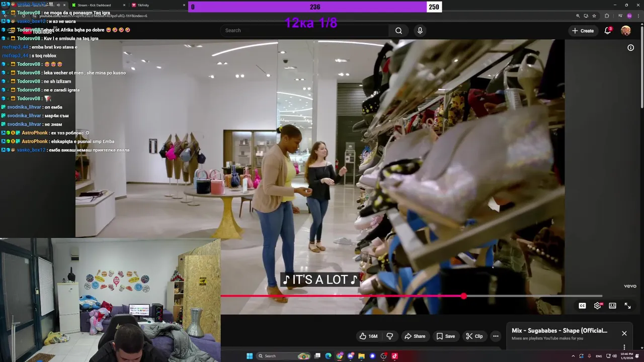644x362 pixels.
Task: Open TikTok app on taskbar
Action: click(x=394, y=356)
